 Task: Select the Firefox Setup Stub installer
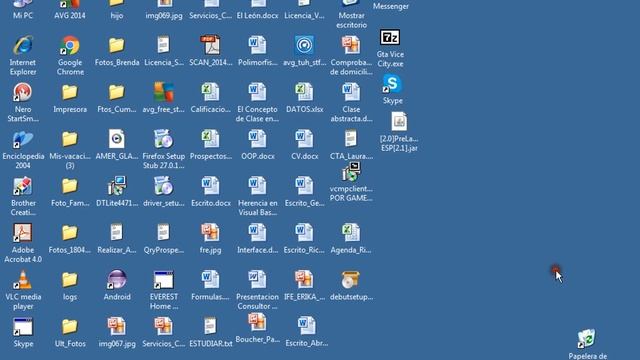[x=164, y=140]
